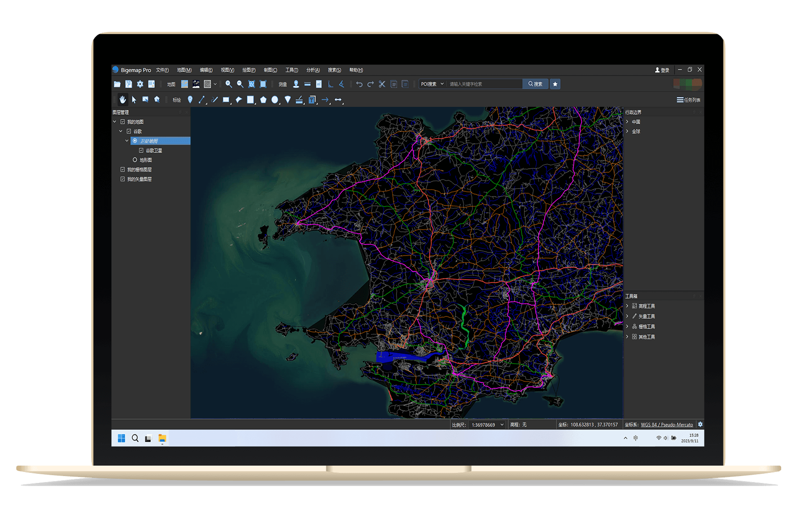Open the 分析(A) menu

coord(313,70)
